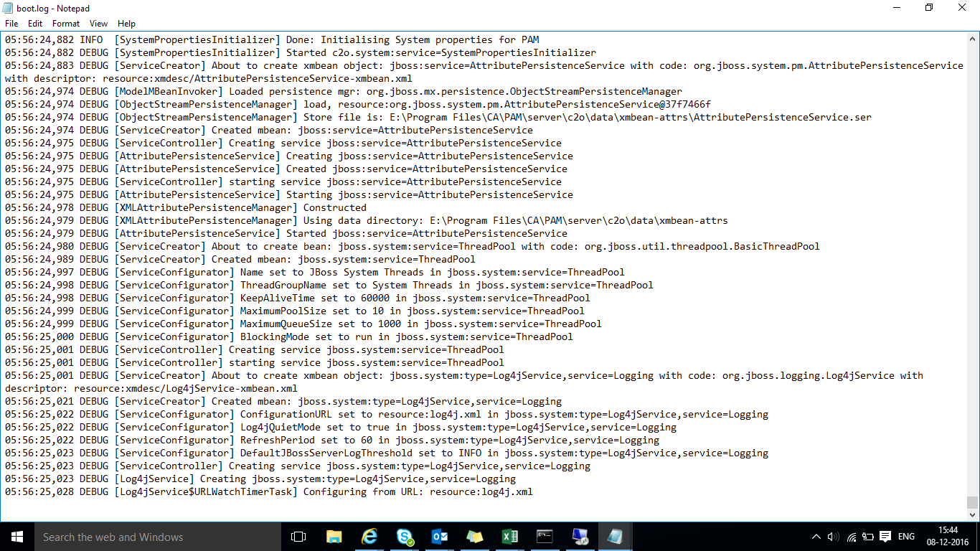Image resolution: width=980 pixels, height=551 pixels.
Task: Open the View menu
Action: point(98,23)
